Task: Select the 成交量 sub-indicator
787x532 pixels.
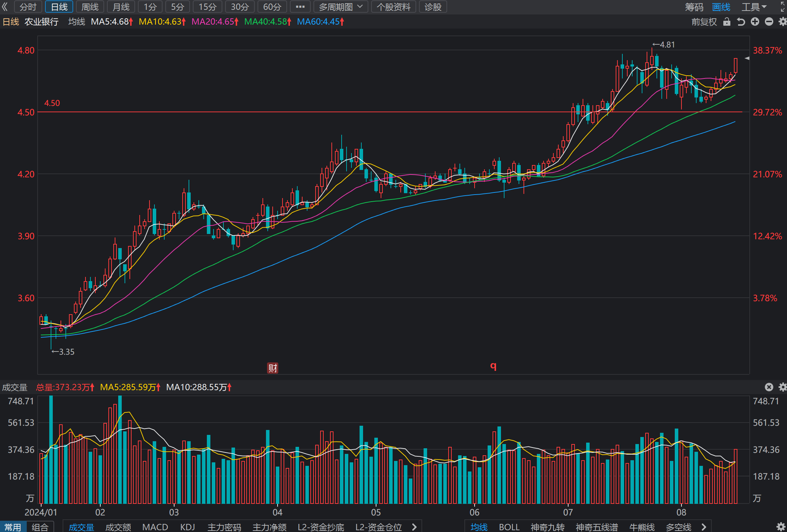Action: [82, 527]
